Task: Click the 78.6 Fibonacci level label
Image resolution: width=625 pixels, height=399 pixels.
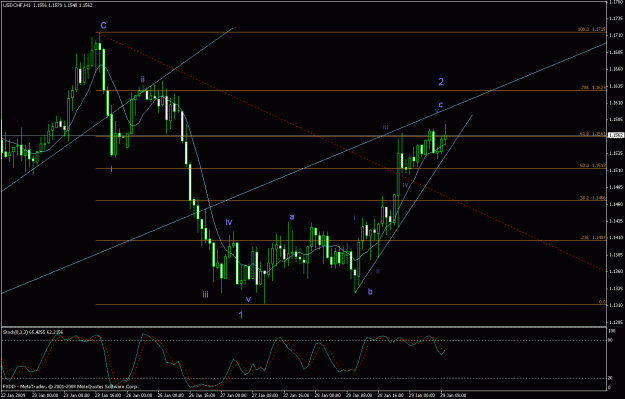Action: [593, 87]
